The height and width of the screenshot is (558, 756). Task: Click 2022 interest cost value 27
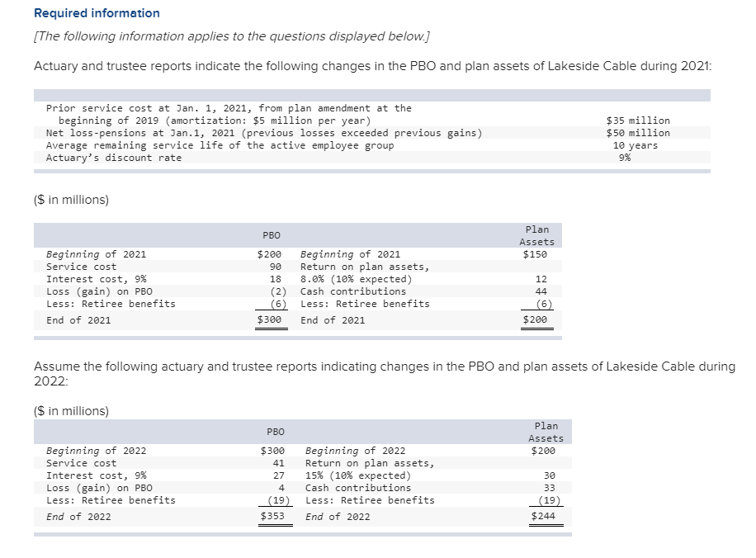click(x=278, y=476)
